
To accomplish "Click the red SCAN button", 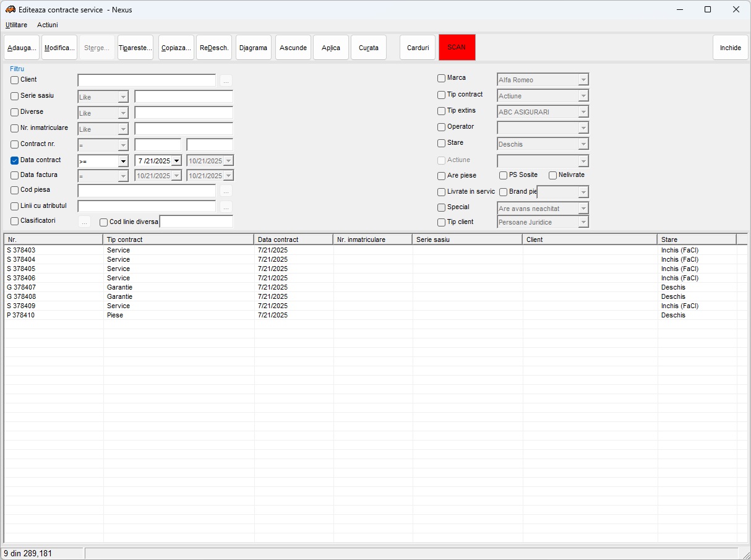I will pos(457,48).
